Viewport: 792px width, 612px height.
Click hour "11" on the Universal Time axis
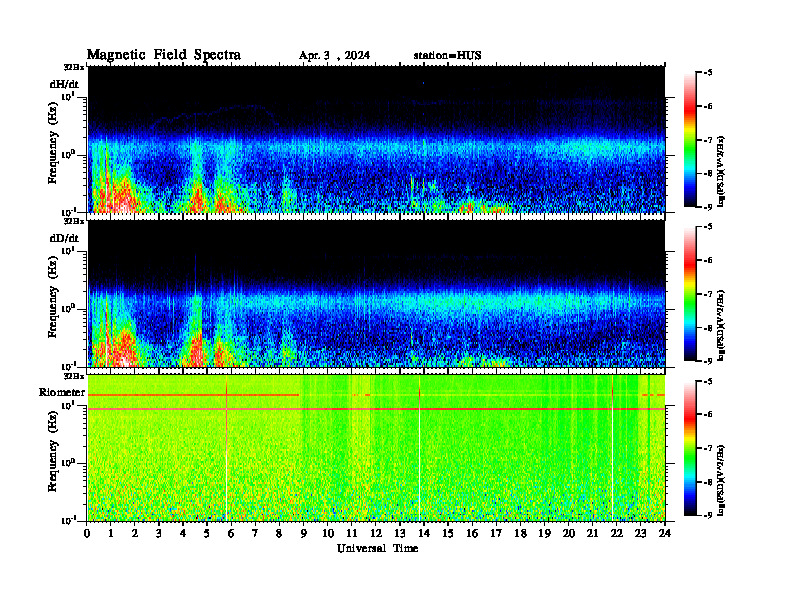tap(352, 533)
